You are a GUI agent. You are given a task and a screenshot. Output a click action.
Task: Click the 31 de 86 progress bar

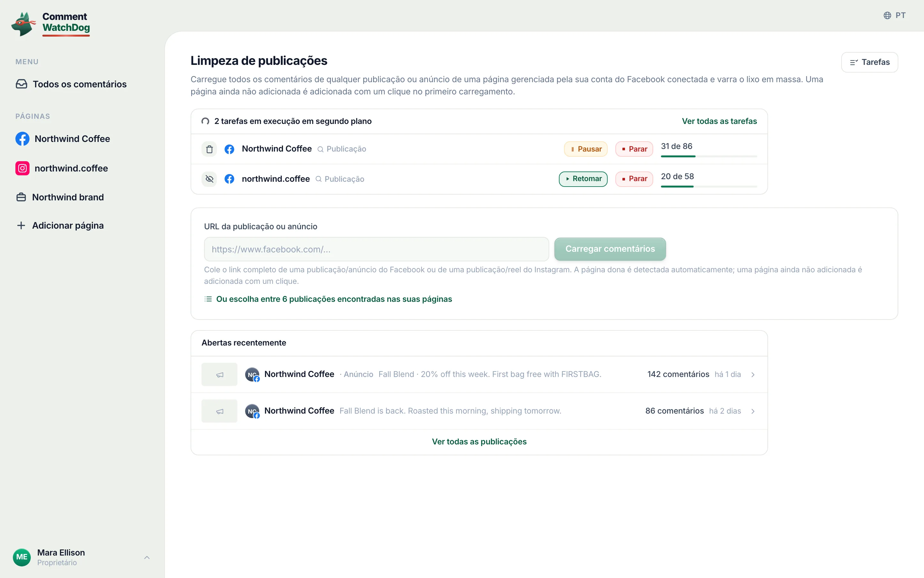tap(709, 156)
